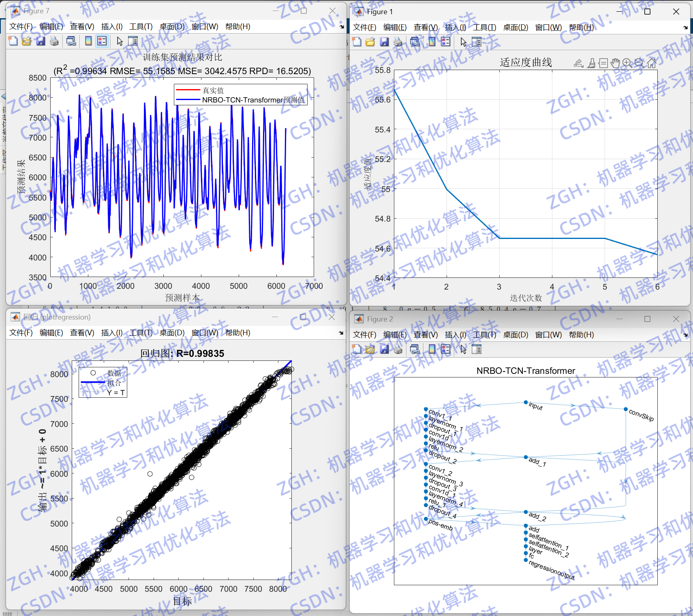Image resolution: width=693 pixels, height=616 pixels.
Task: Click Link Plot icon in Figure 7 toolbar
Action: point(71,41)
